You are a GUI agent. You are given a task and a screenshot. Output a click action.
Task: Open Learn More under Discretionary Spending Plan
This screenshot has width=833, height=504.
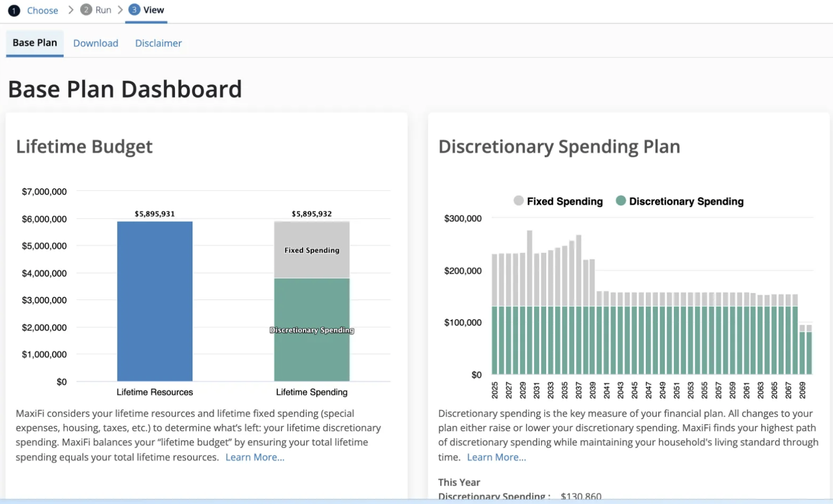496,458
